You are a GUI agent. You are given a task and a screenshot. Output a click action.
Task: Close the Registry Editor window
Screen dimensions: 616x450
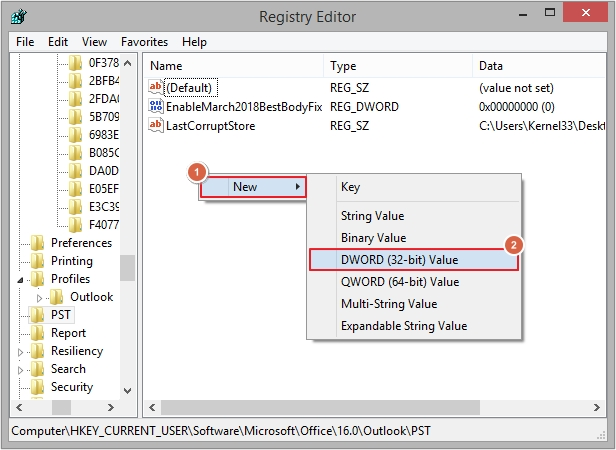point(586,13)
